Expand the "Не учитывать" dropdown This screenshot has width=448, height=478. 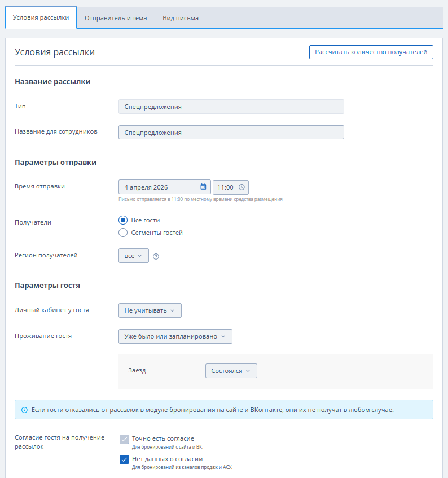(x=150, y=310)
